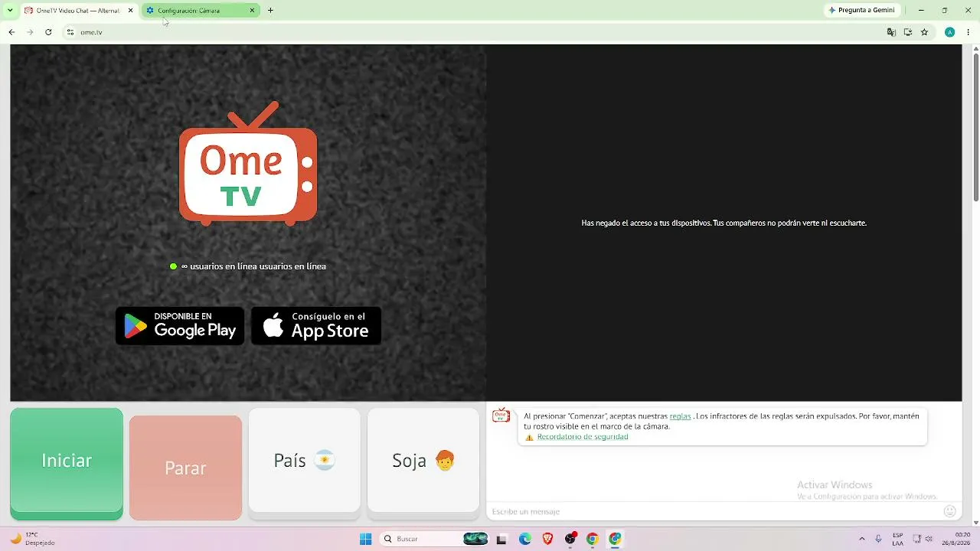980x551 pixels.
Task: Switch the ESP LAA keyboard language indicator
Action: click(898, 539)
